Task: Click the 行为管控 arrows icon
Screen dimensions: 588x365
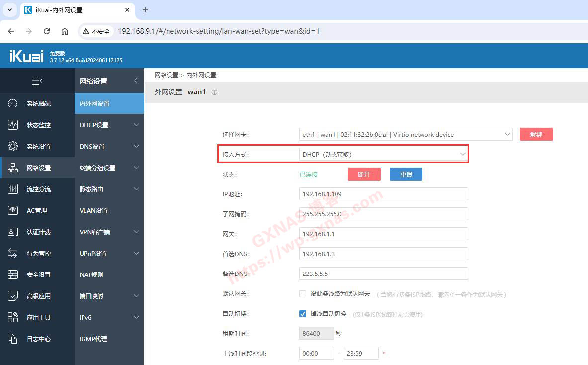Action: pyautogui.click(x=13, y=253)
